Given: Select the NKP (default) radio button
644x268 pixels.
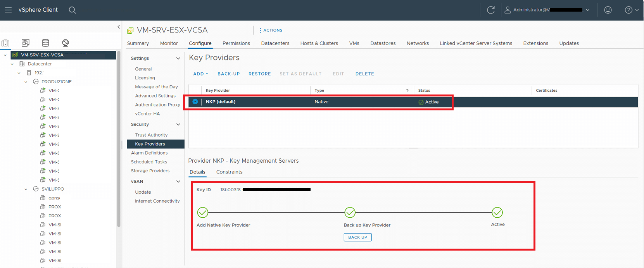Looking at the screenshot, I should coord(195,101).
